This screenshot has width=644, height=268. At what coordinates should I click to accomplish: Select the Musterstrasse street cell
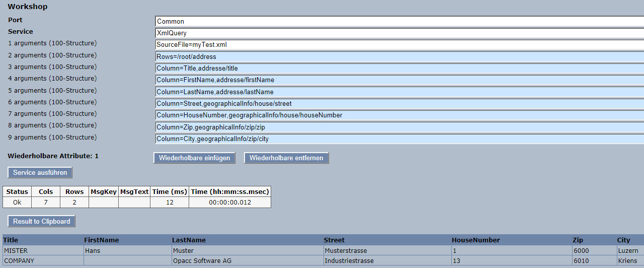tap(387, 250)
